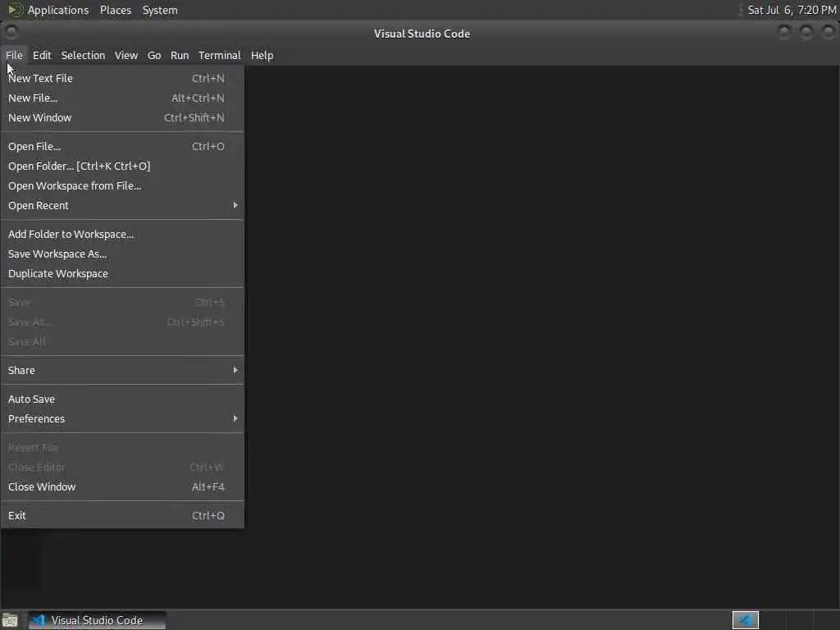Open the Applications system menu

coord(58,10)
